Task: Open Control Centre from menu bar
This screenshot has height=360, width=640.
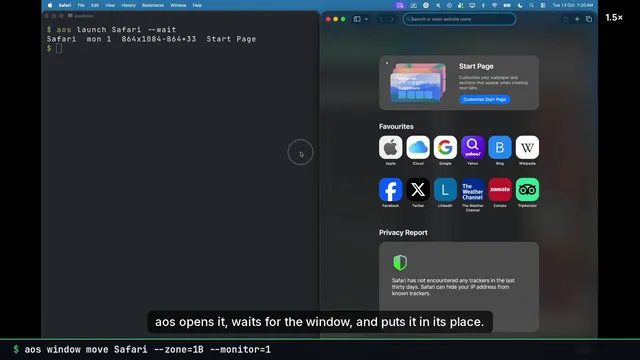Action: 543,5
